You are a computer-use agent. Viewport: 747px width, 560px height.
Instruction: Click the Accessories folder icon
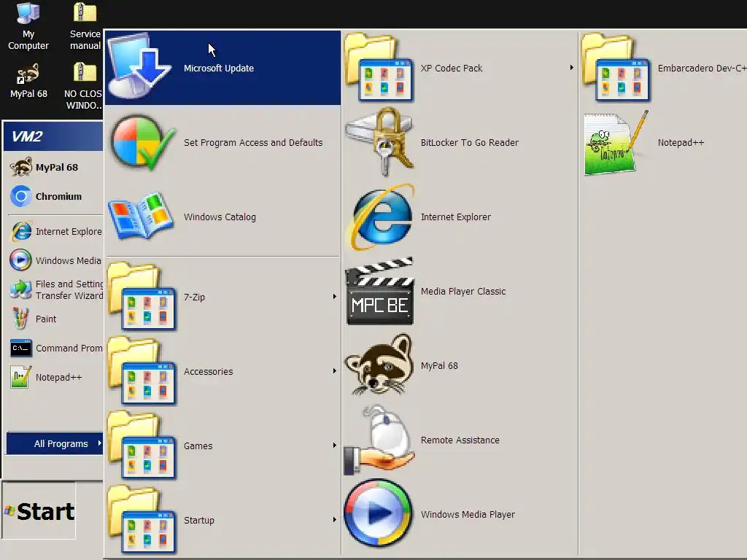pos(142,370)
